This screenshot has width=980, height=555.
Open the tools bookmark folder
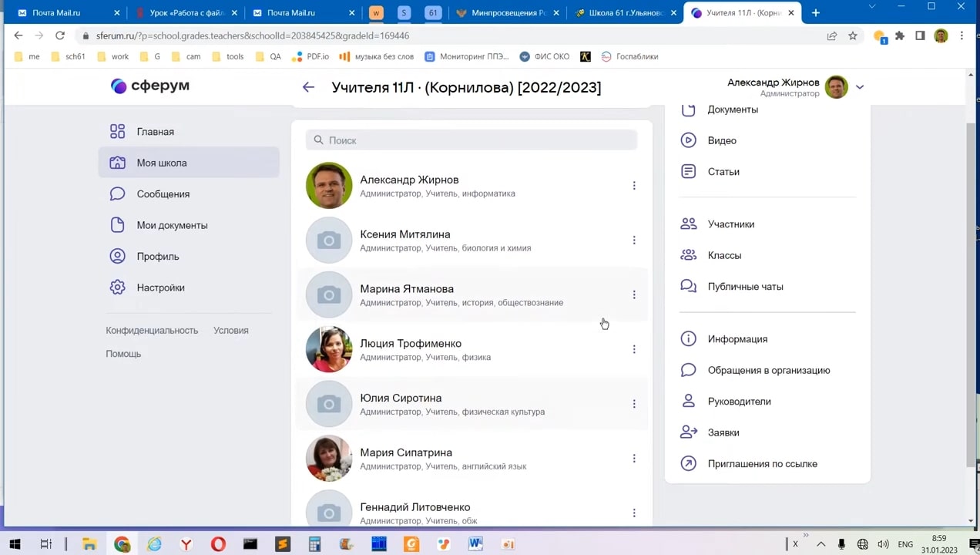click(227, 56)
